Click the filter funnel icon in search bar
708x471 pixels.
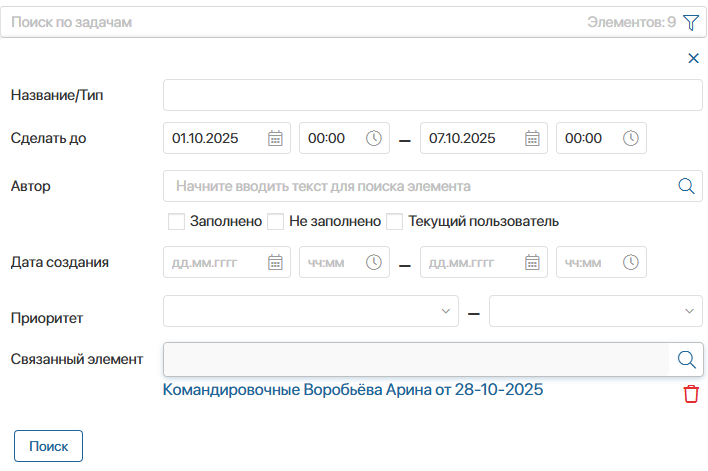[x=690, y=22]
